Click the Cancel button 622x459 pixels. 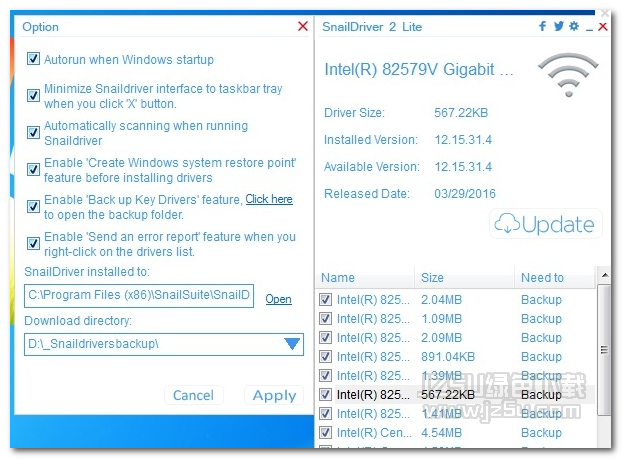coord(194,395)
